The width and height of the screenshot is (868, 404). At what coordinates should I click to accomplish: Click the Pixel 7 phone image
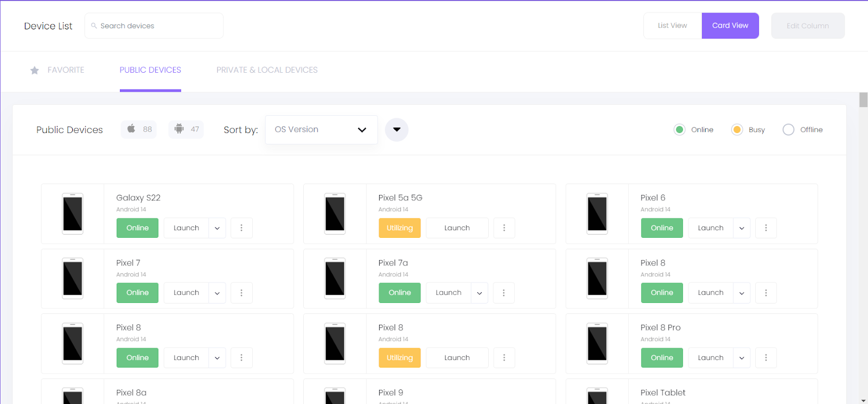click(73, 279)
